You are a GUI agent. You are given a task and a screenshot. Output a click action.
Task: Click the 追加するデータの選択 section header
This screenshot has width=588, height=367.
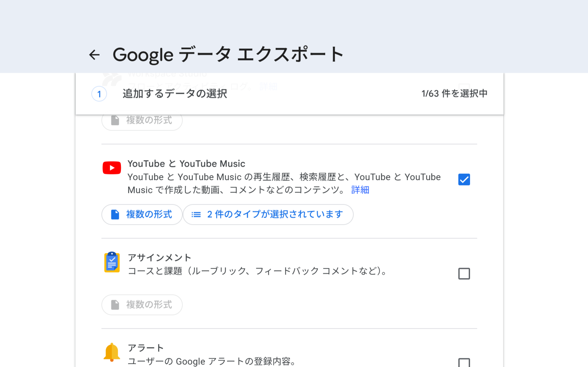click(x=174, y=94)
